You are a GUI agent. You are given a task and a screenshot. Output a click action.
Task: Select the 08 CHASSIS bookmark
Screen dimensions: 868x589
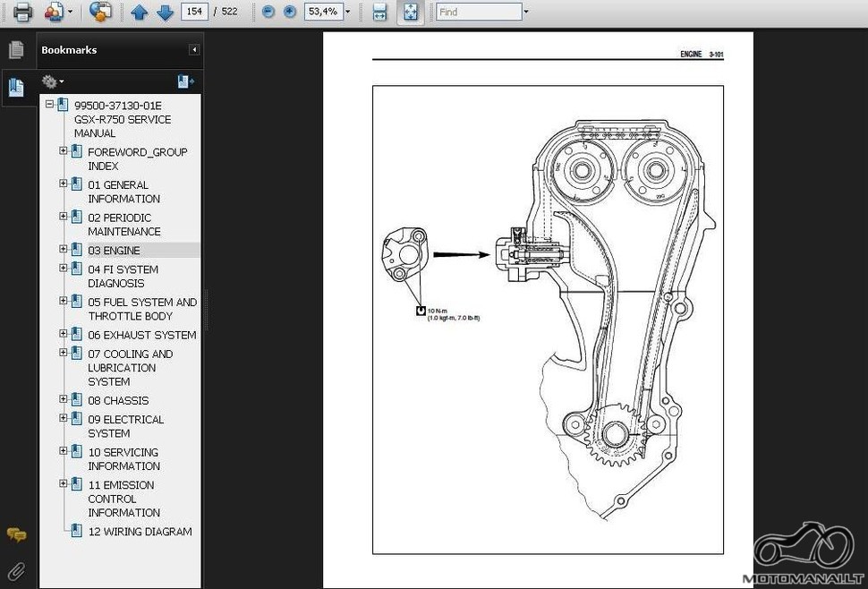118,400
